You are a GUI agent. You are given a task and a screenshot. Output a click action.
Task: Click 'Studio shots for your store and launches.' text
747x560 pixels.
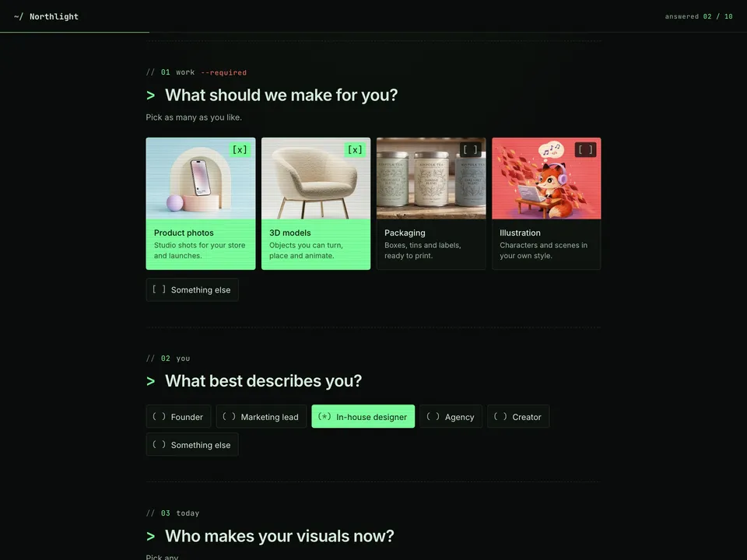tap(200, 250)
